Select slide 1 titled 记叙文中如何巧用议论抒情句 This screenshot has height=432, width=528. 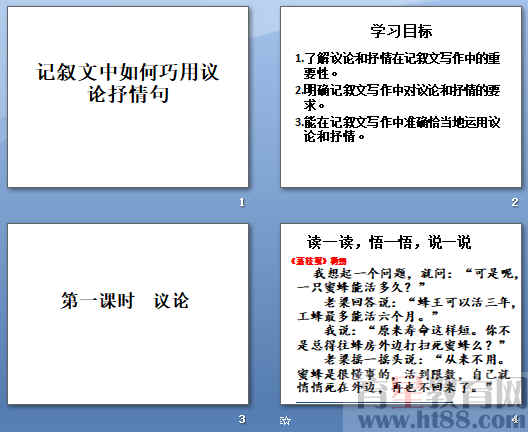click(128, 97)
